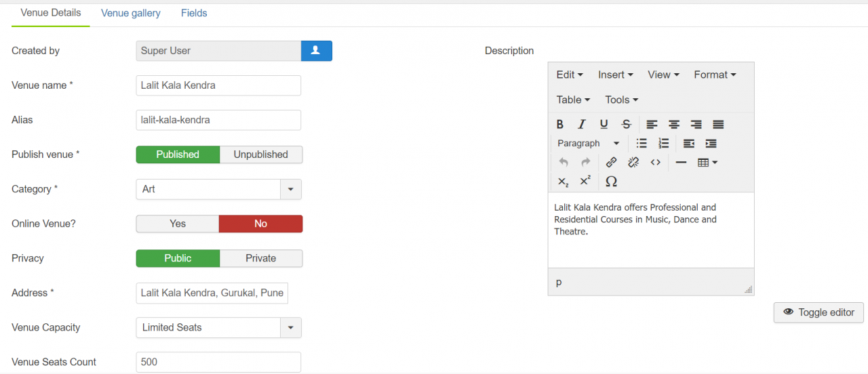Screen dimensions: 868x374
Task: Open the Insert menu in the editor
Action: pyautogui.click(x=615, y=75)
